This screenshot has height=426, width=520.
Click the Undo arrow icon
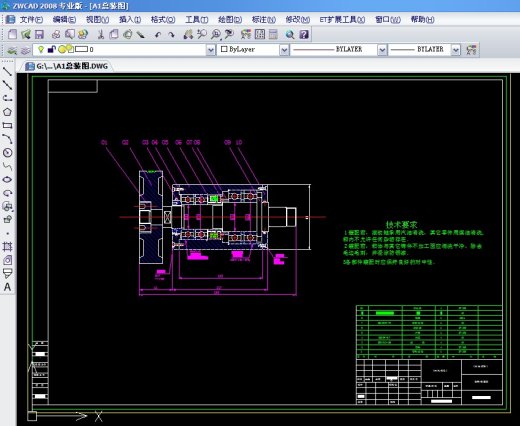coord(158,35)
